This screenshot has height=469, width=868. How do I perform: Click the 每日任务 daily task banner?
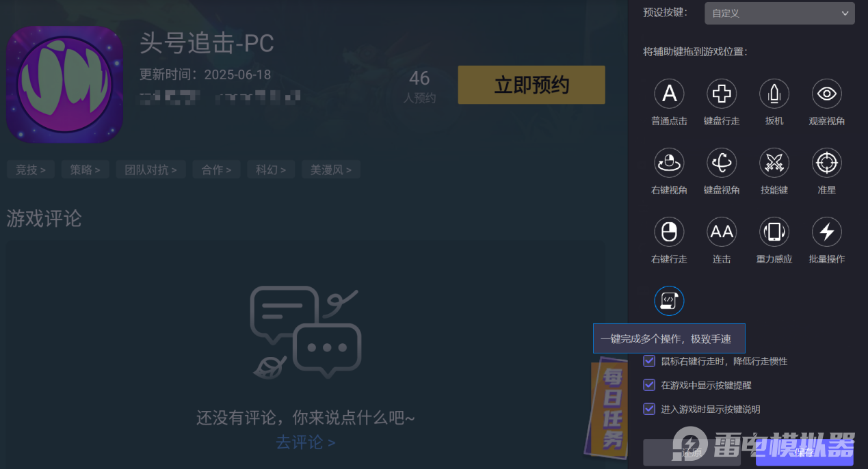point(607,408)
